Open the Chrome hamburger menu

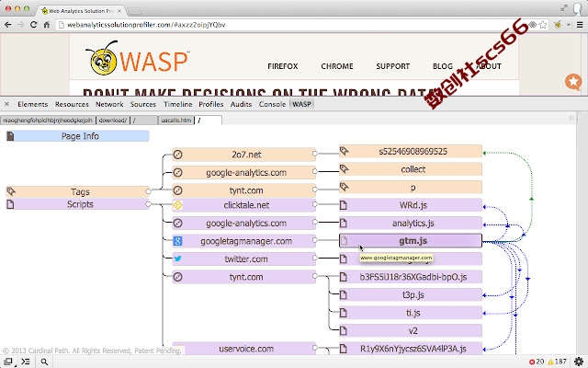point(580,25)
